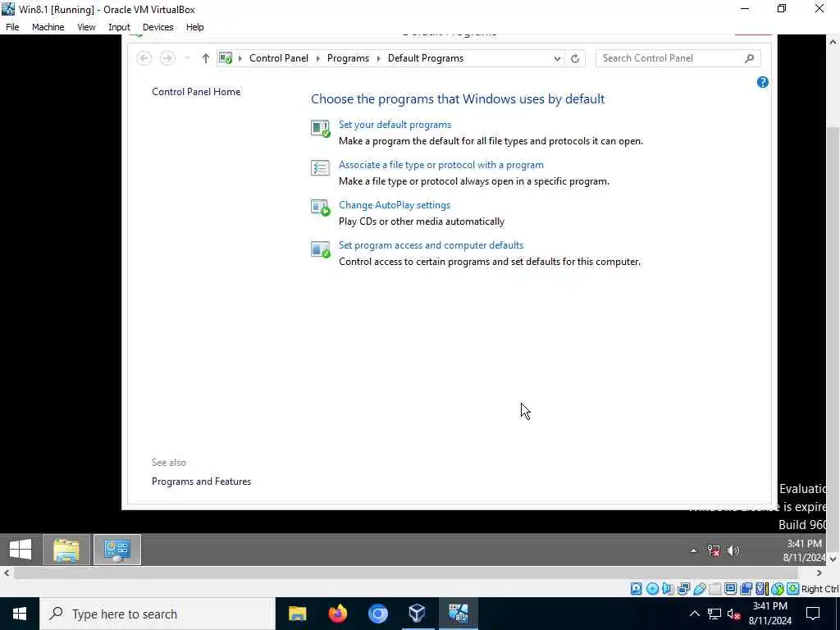Viewport: 840px width, 630px height.
Task: Click the Change AutoPlay settings icon
Action: pos(321,208)
